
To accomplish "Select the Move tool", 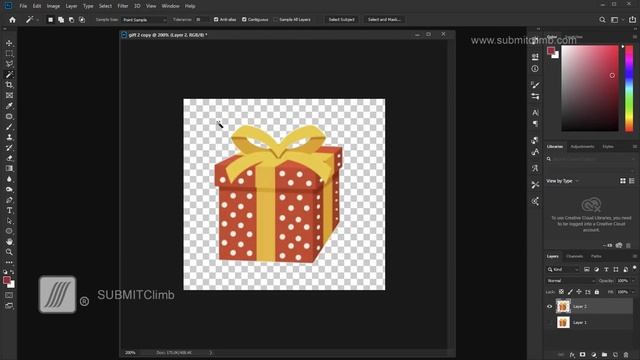I will pyautogui.click(x=9, y=43).
